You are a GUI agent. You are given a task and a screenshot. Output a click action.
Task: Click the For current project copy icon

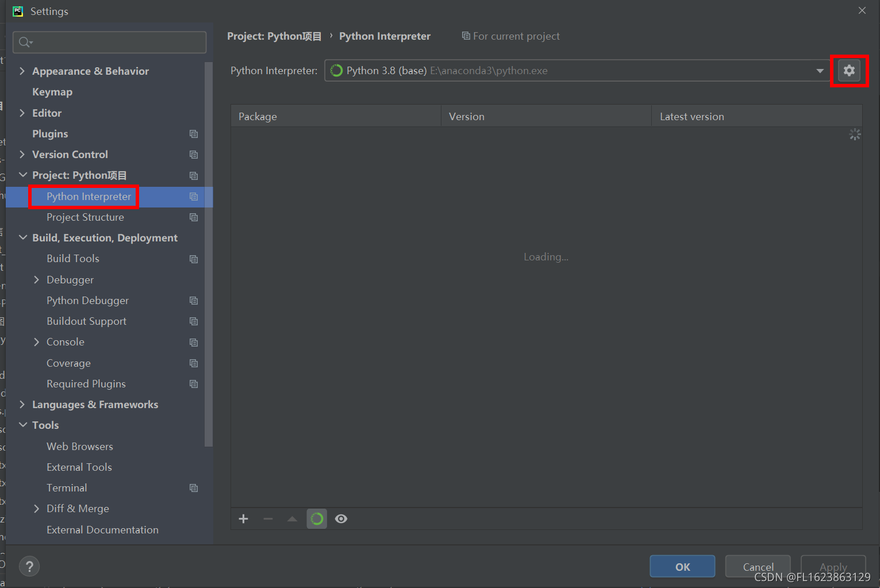[x=466, y=36]
